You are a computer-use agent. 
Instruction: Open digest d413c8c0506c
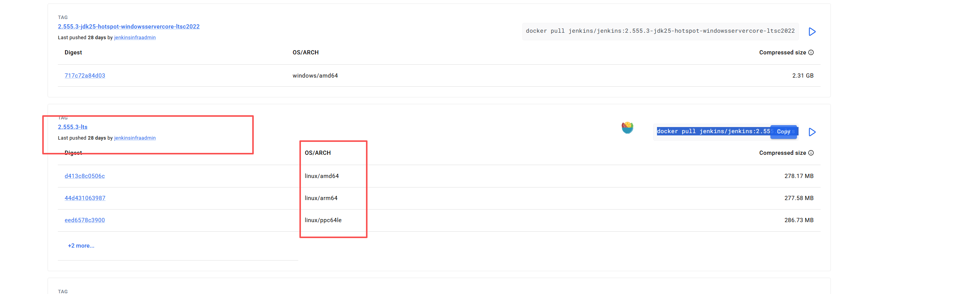click(x=85, y=176)
